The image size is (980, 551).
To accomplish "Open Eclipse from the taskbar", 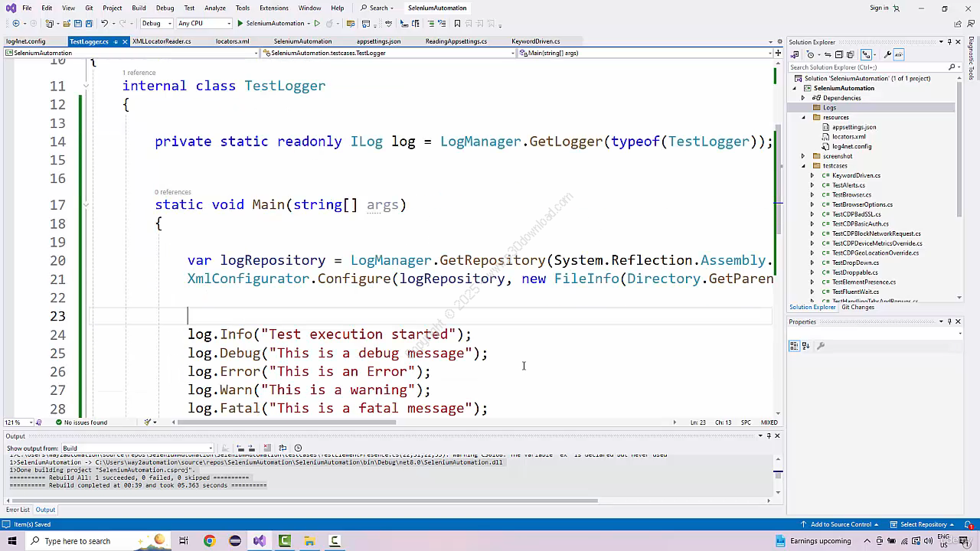I will (x=235, y=541).
